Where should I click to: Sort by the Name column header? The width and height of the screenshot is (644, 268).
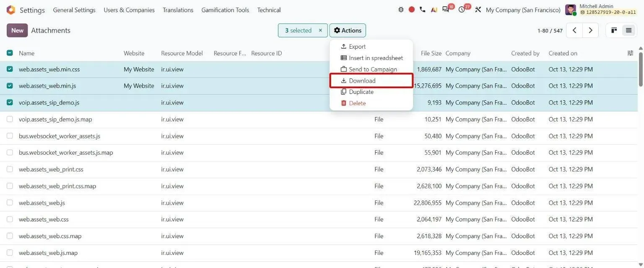click(x=26, y=53)
